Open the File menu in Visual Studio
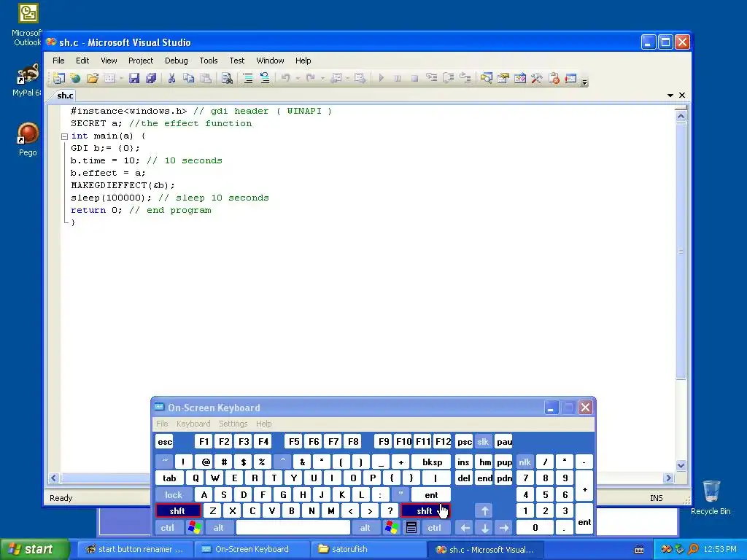The width and height of the screenshot is (747, 560). (58, 61)
